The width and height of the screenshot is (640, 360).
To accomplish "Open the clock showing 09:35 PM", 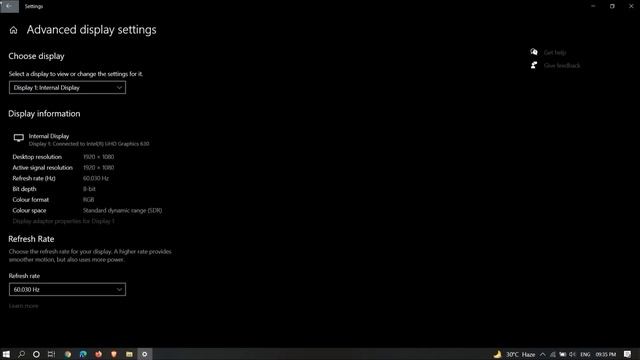I will 606,354.
